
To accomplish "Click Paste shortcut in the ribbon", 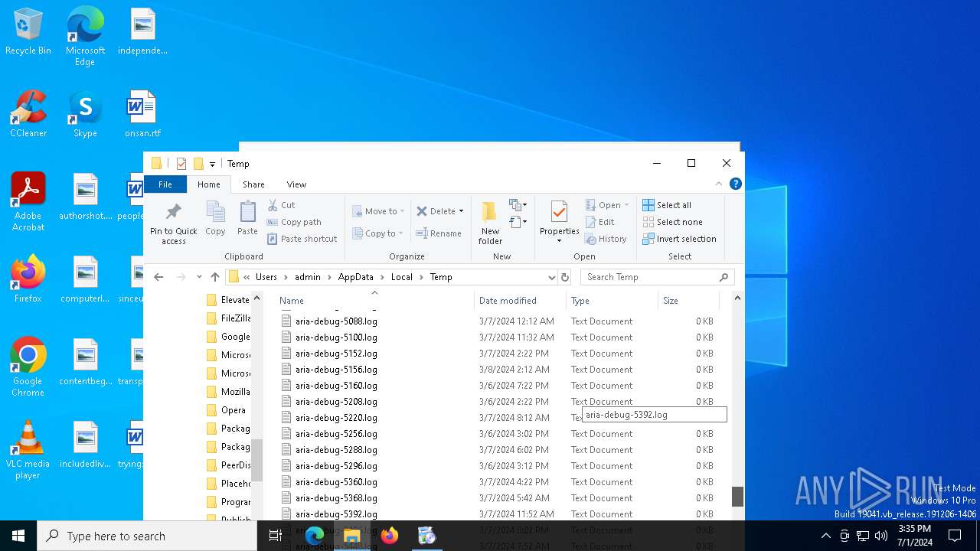I will [302, 239].
